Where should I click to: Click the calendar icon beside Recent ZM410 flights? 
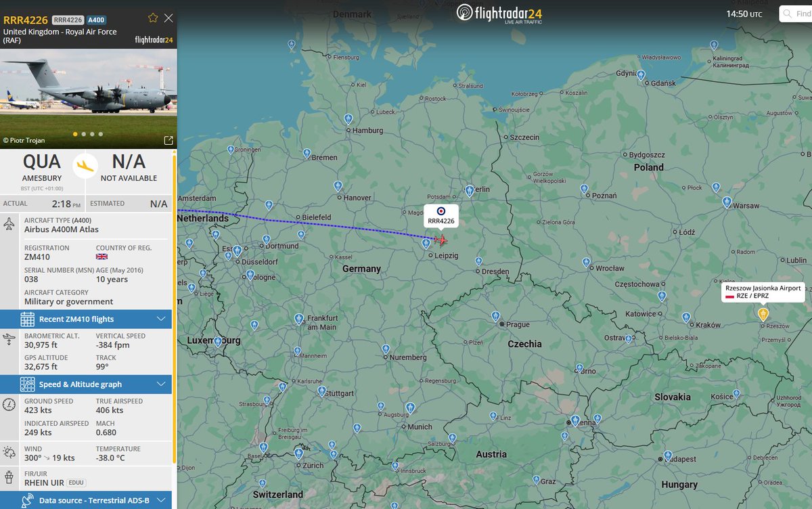(x=28, y=319)
